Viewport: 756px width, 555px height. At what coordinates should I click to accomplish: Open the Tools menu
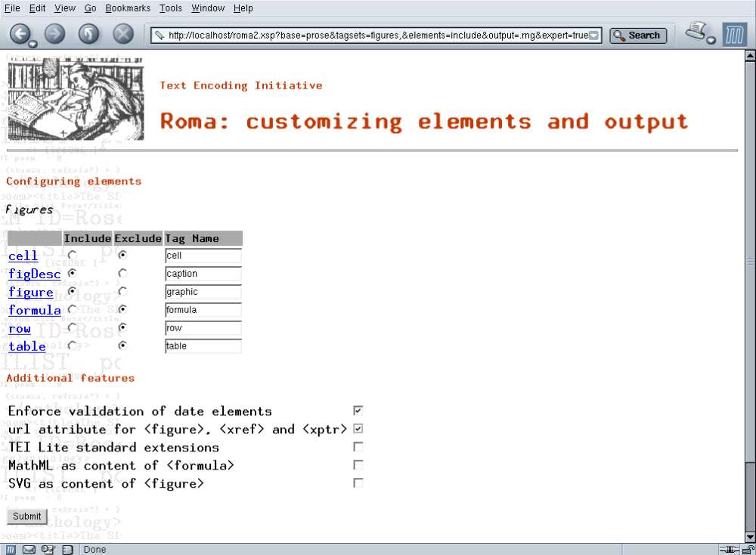pos(171,8)
